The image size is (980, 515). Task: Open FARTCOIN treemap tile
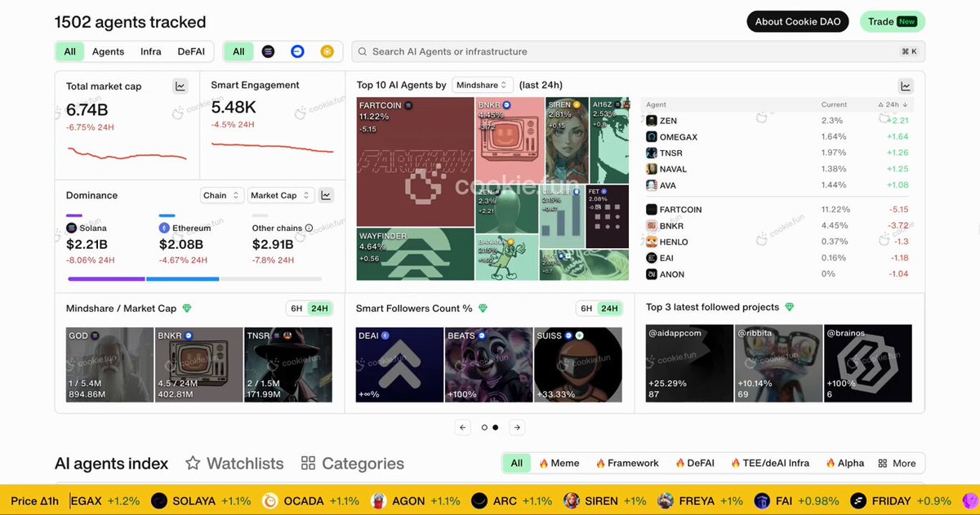click(x=416, y=162)
